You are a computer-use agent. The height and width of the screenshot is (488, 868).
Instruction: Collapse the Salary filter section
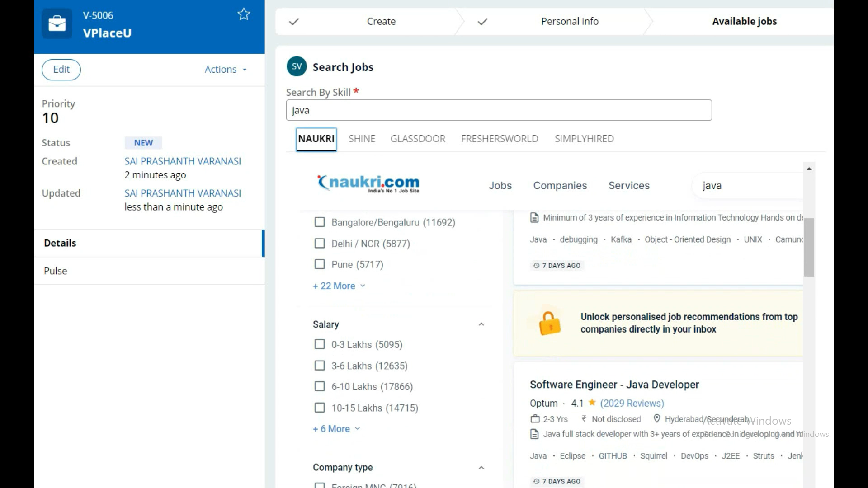pyautogui.click(x=481, y=324)
